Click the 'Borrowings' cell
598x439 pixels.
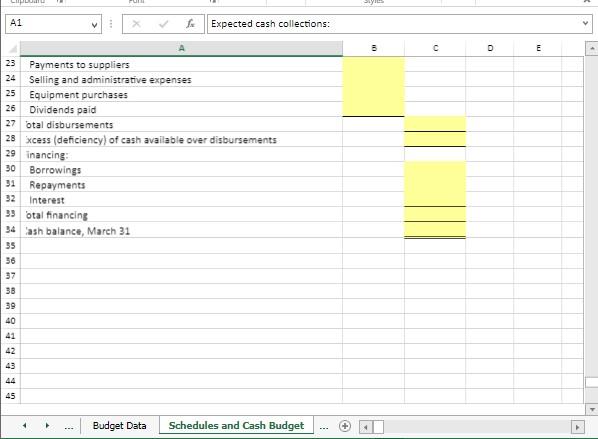pos(182,170)
